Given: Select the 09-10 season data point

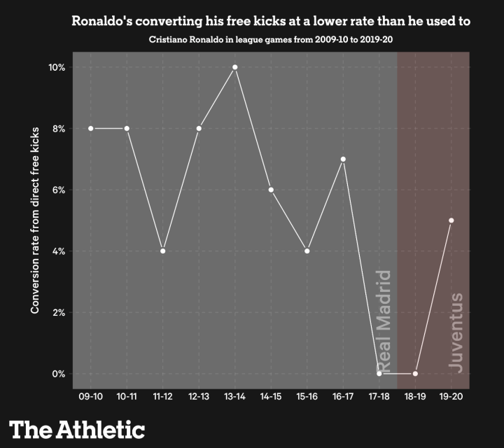Looking at the screenshot, I should pyautogui.click(x=90, y=129).
